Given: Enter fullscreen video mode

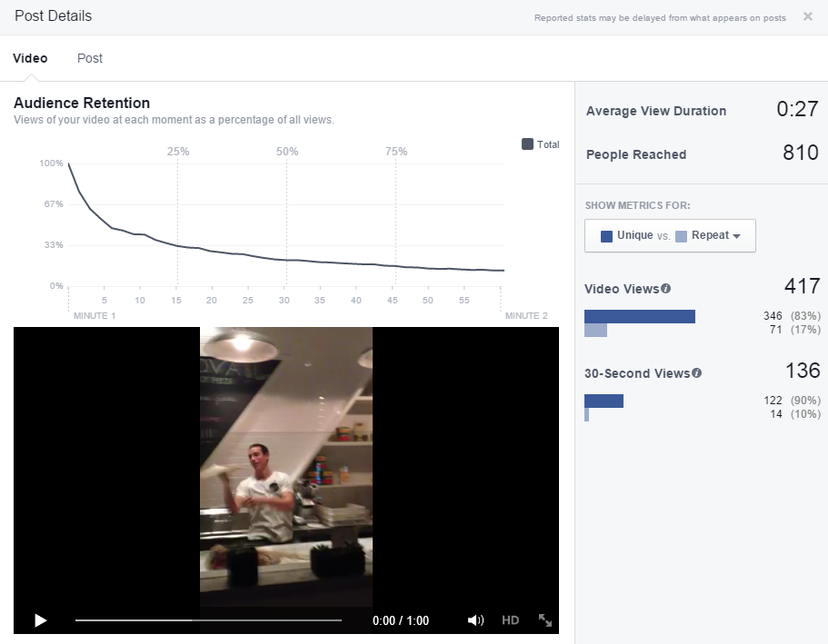Looking at the screenshot, I should [x=545, y=620].
